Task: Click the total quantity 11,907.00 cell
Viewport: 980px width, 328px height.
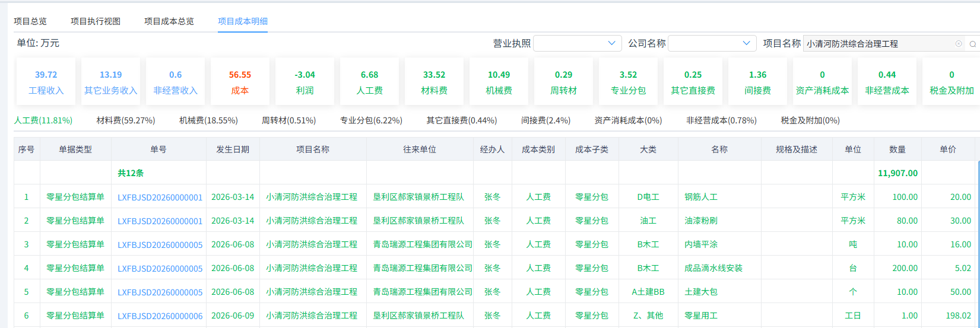Action: coord(897,173)
